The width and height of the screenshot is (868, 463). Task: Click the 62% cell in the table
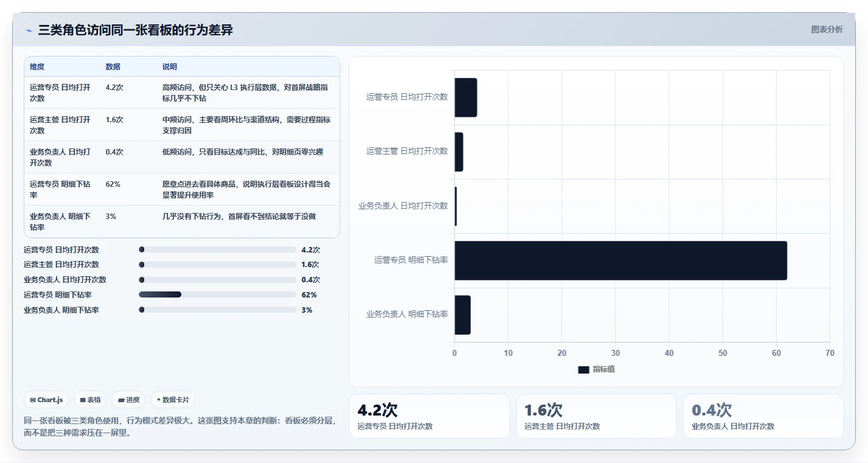point(113,184)
